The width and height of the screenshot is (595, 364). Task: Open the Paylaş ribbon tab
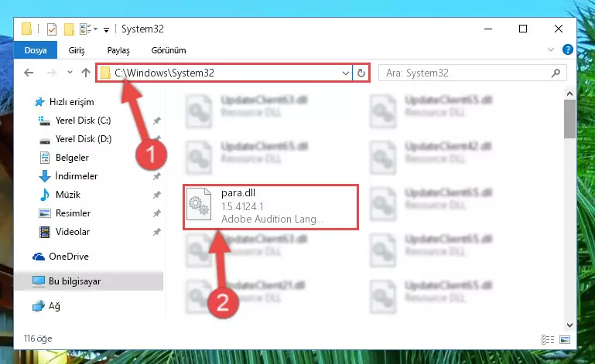[118, 50]
